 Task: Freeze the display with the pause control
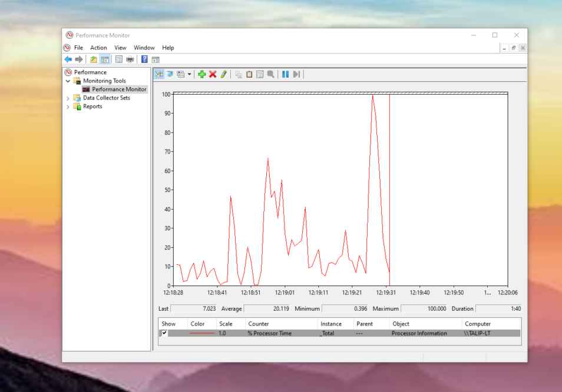click(285, 74)
